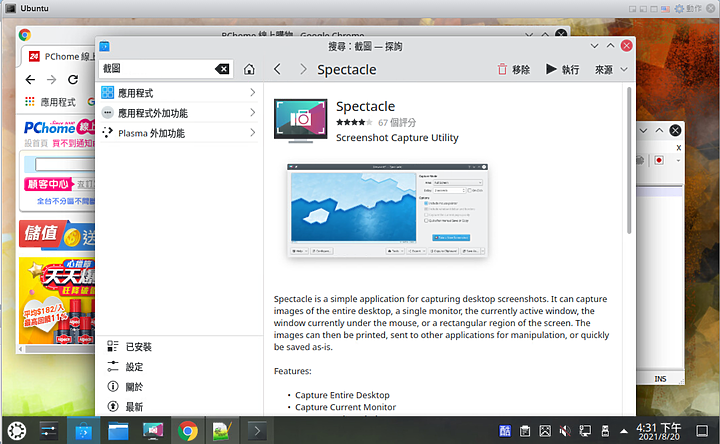The width and height of the screenshot is (720, 444).
Task: Expand the 應用程式外加功能 category
Action: pos(179,112)
